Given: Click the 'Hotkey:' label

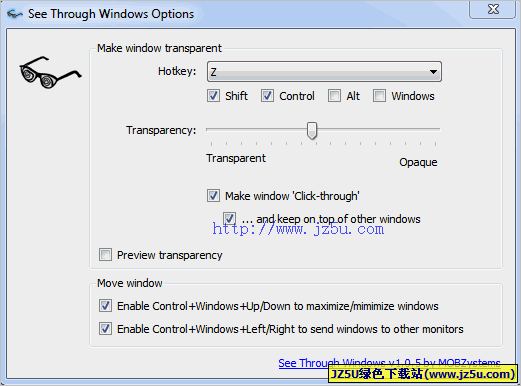Looking at the screenshot, I should click(177, 71).
